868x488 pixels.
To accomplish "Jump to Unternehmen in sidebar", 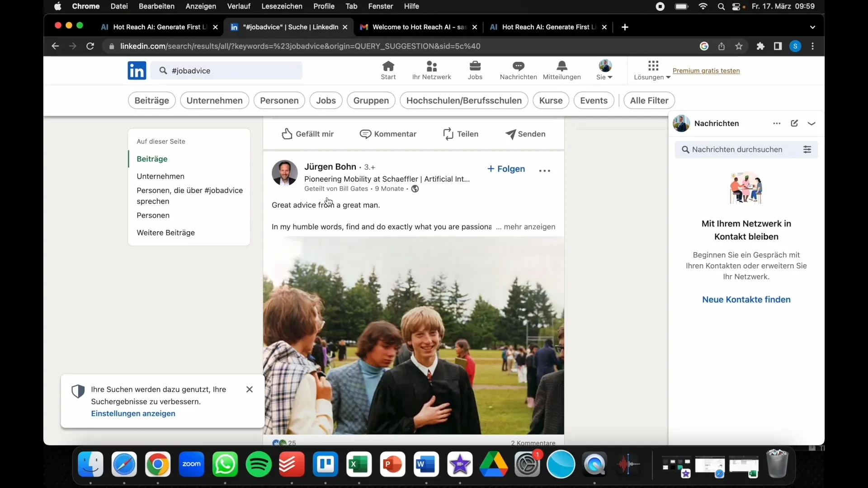I will [160, 176].
